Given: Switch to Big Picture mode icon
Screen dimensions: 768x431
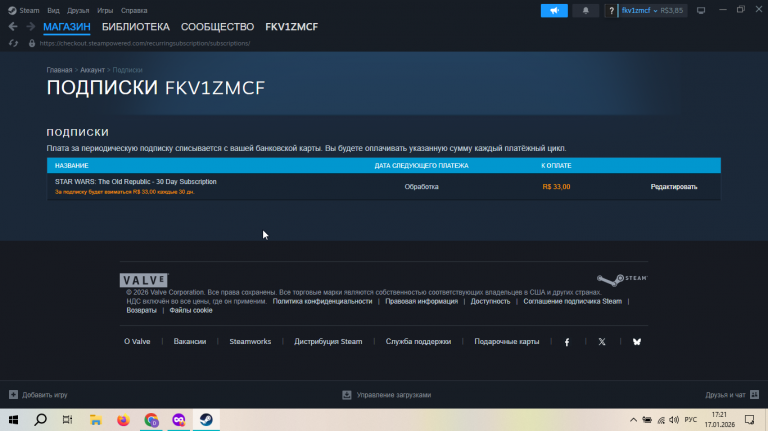Looking at the screenshot, I should 701,10.
